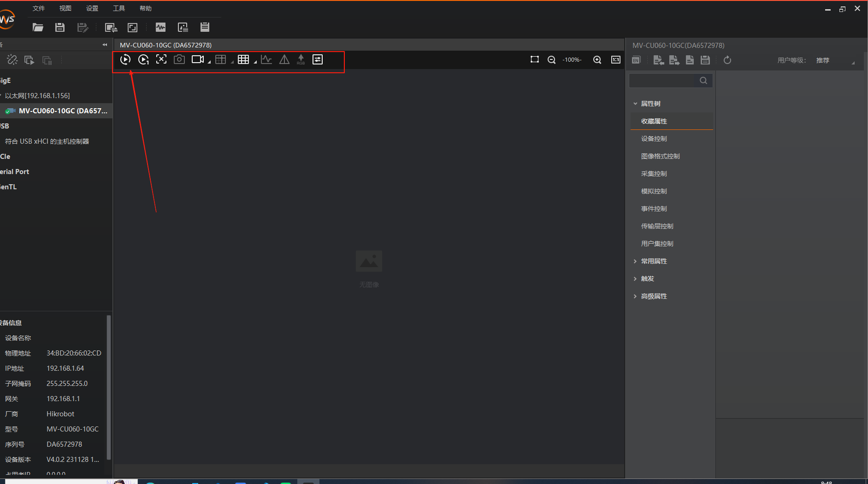
Task: Open the histogram statistics display
Action: coord(266,59)
